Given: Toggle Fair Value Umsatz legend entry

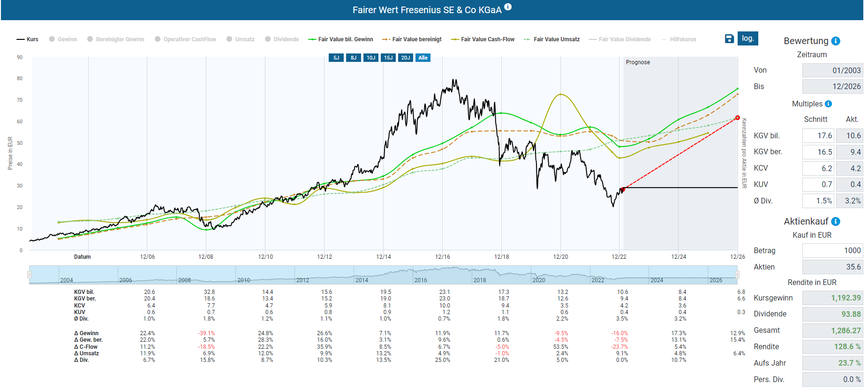Looking at the screenshot, I should pos(551,39).
